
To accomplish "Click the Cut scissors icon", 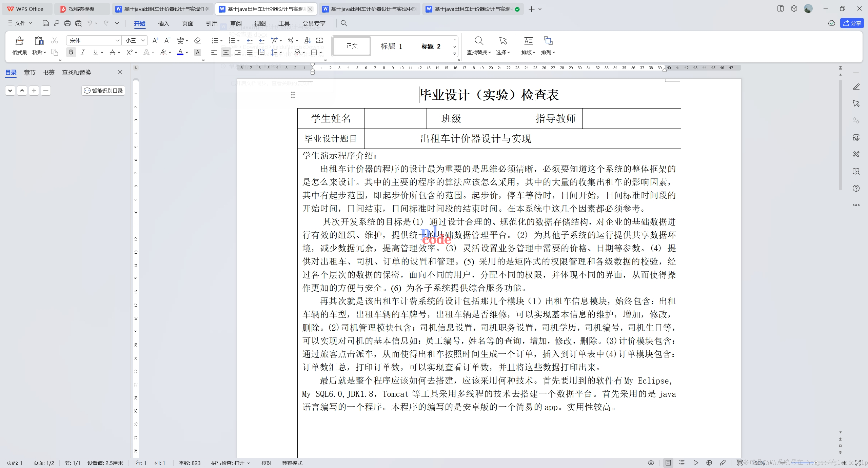I will pyautogui.click(x=54, y=41).
